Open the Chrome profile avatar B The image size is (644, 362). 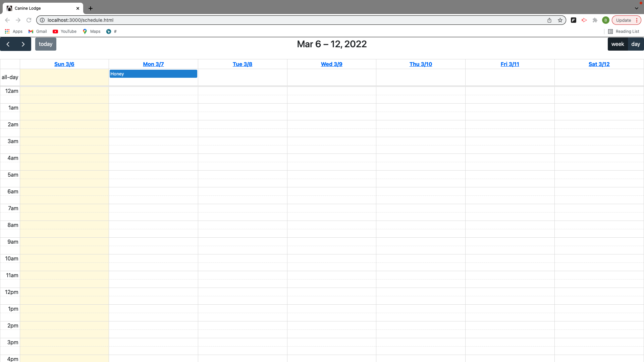pyautogui.click(x=605, y=20)
